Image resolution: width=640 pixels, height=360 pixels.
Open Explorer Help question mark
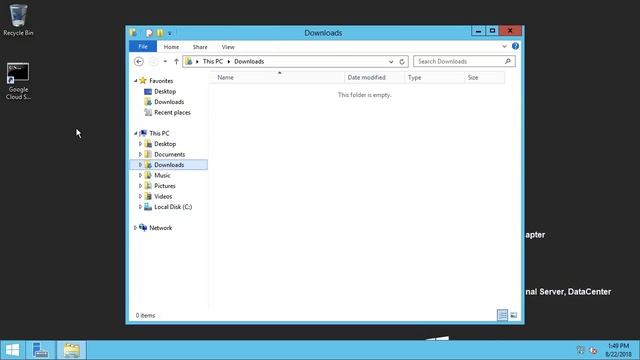coord(515,46)
